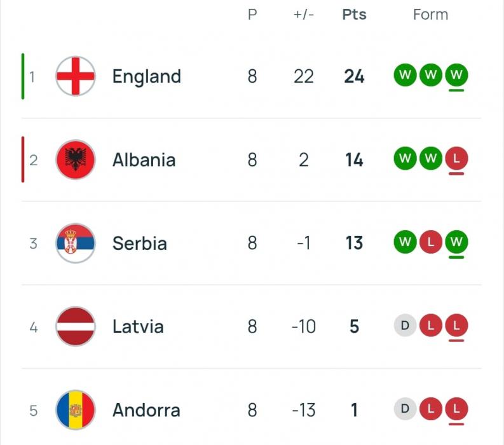Click the England flag icon
The height and width of the screenshot is (445, 504).
click(x=76, y=76)
